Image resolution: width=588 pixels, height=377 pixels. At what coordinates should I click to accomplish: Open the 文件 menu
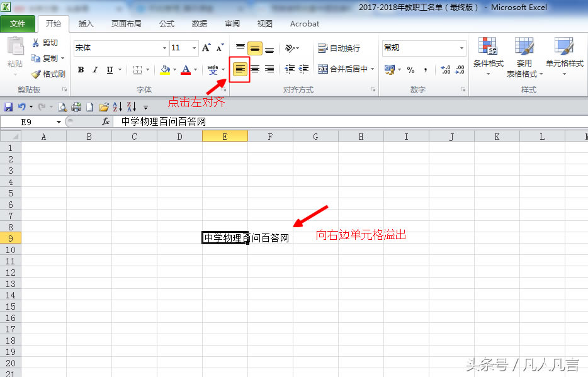coord(19,23)
